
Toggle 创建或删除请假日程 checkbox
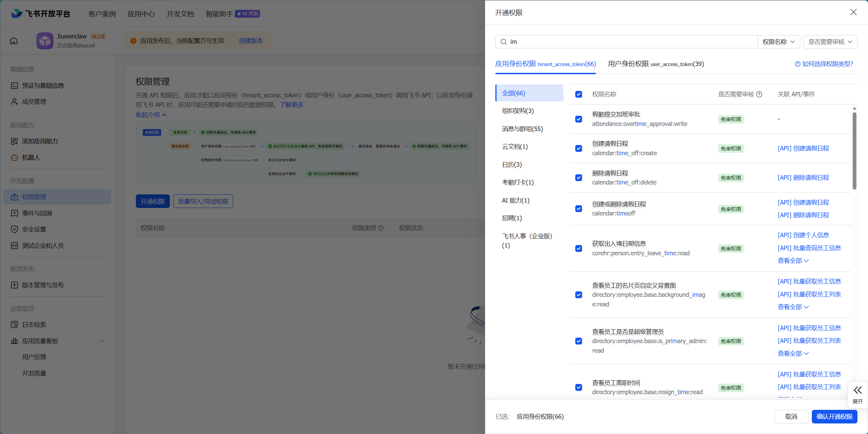pyautogui.click(x=579, y=209)
